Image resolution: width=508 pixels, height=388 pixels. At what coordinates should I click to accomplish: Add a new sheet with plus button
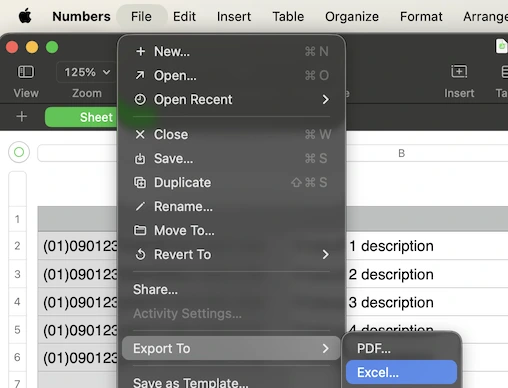point(22,117)
